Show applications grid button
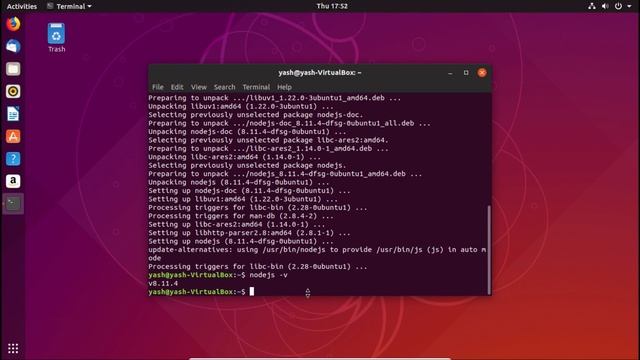The image size is (640, 360). click(x=13, y=348)
